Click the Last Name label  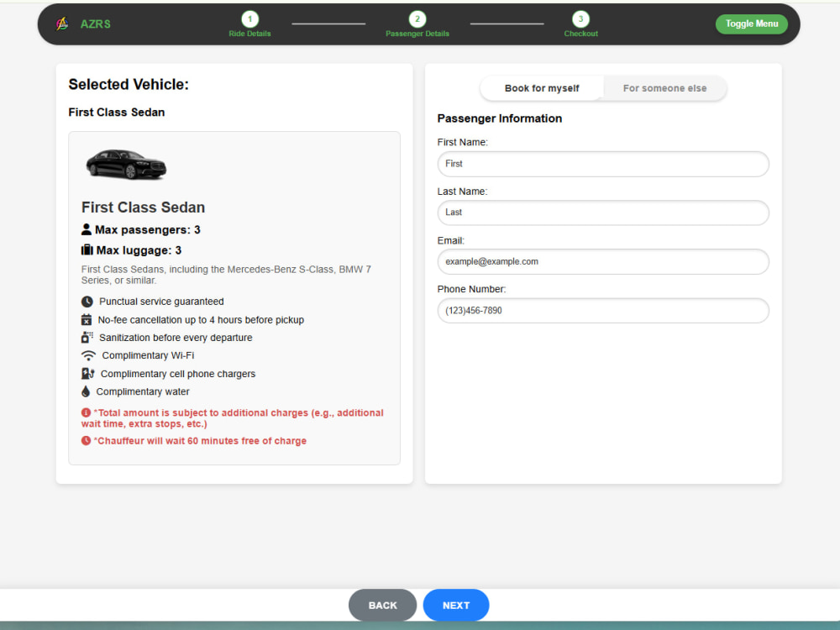tap(462, 192)
